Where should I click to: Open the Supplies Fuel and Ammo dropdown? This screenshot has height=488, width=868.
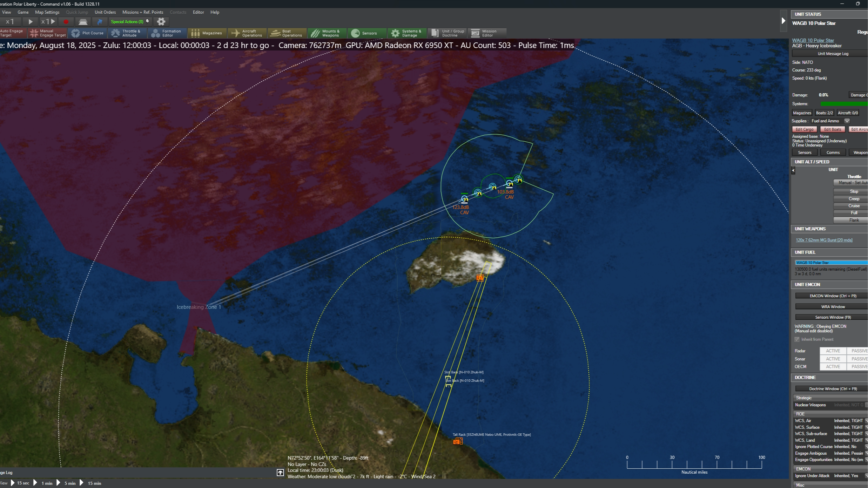[847, 121]
